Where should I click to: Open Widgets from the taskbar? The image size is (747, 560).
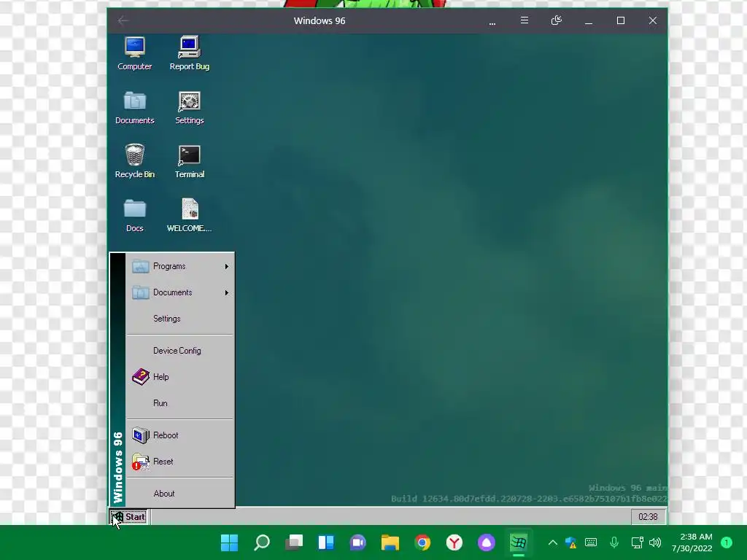[326, 542]
